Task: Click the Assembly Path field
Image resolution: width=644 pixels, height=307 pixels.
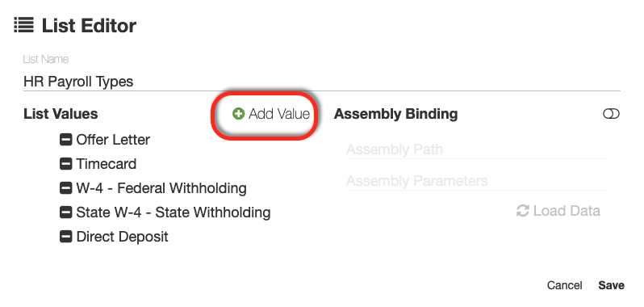Action: point(477,149)
